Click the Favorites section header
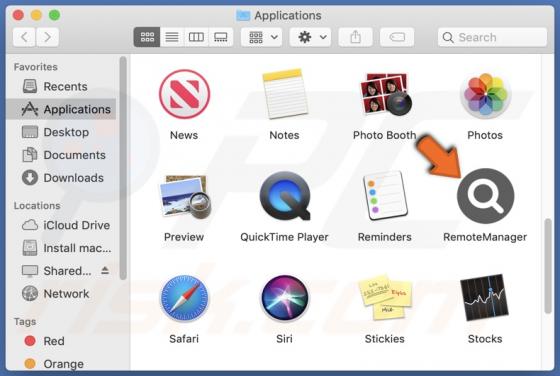This screenshot has height=376, width=560. click(x=36, y=67)
